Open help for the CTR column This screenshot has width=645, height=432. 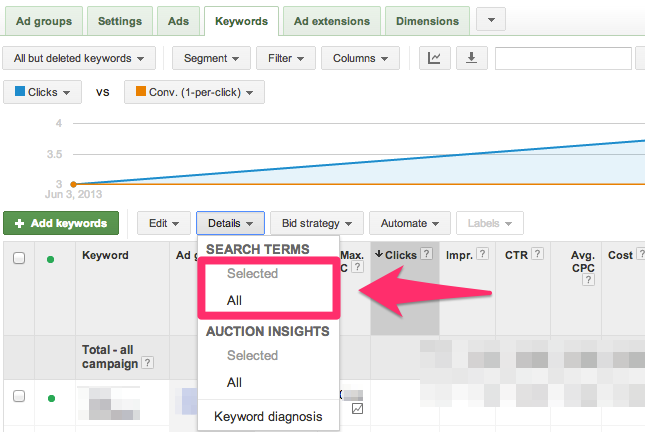click(x=537, y=254)
